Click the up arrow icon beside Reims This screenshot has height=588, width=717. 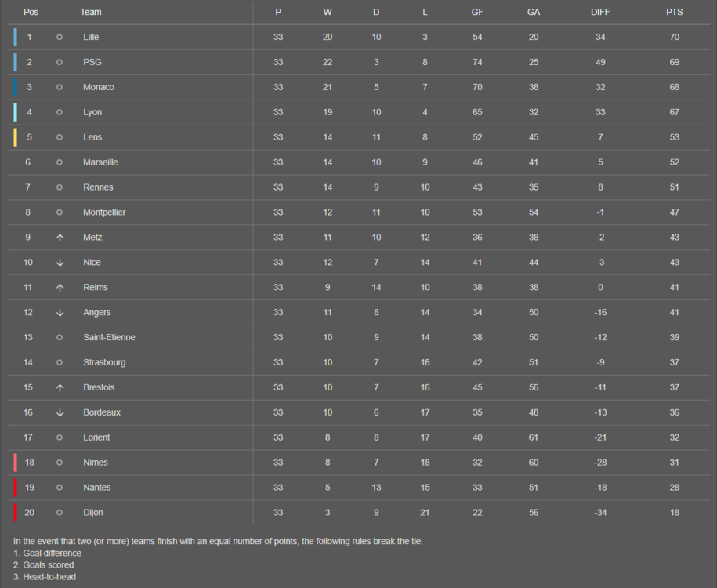(60, 288)
